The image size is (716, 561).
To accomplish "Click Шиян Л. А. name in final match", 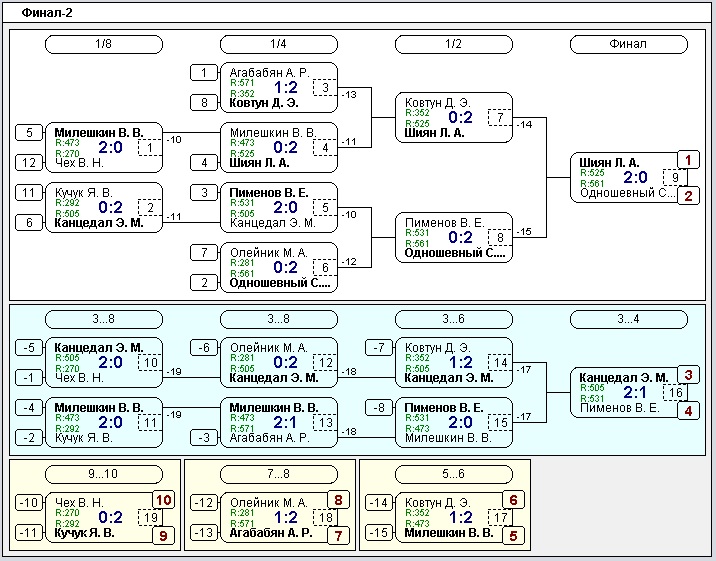I will (x=609, y=163).
